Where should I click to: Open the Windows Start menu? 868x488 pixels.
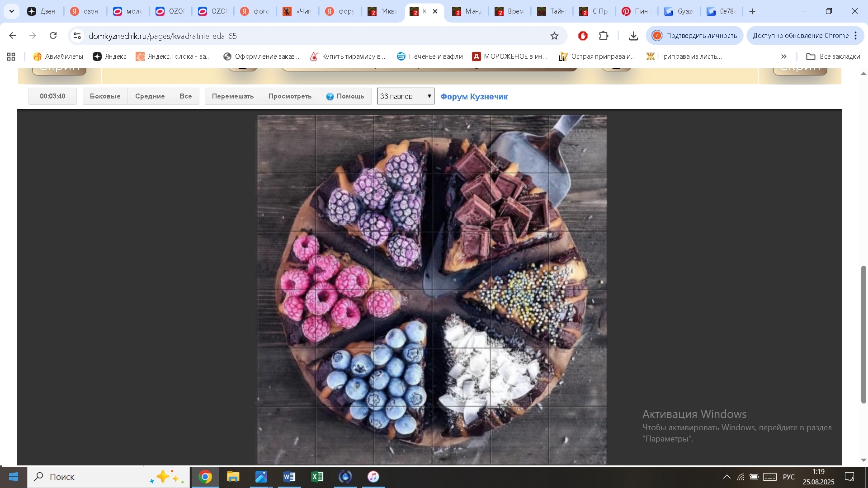13,477
